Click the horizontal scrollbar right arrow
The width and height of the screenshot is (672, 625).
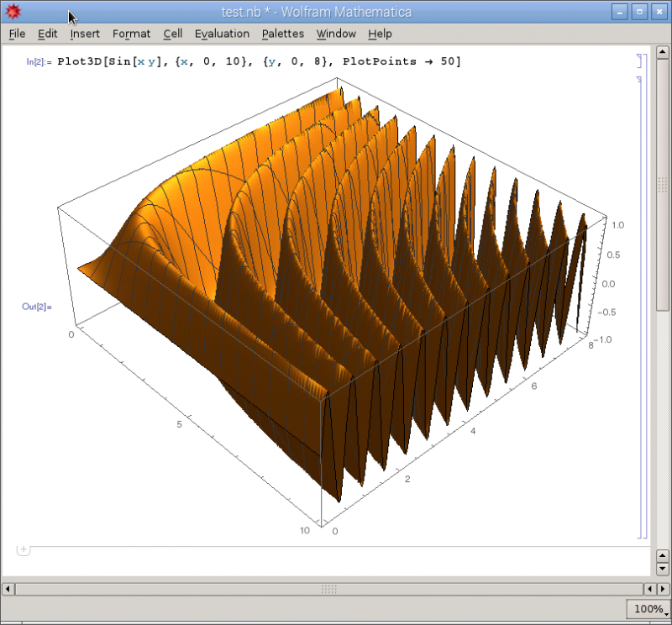[663, 589]
